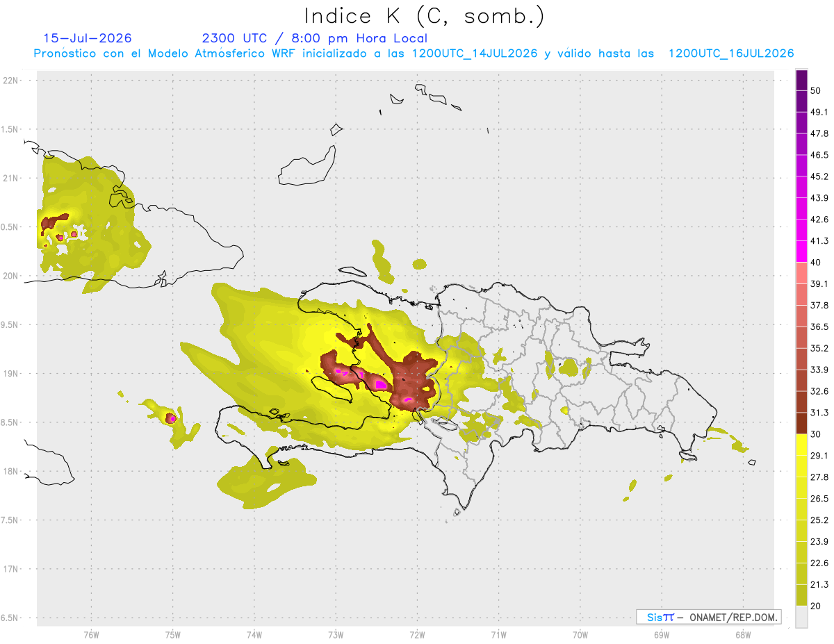
Task: Click colorbar label '37.8'
Action: [819, 306]
